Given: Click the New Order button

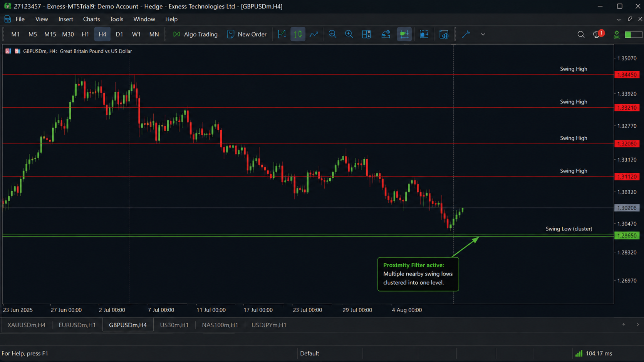Looking at the screenshot, I should coord(247,34).
